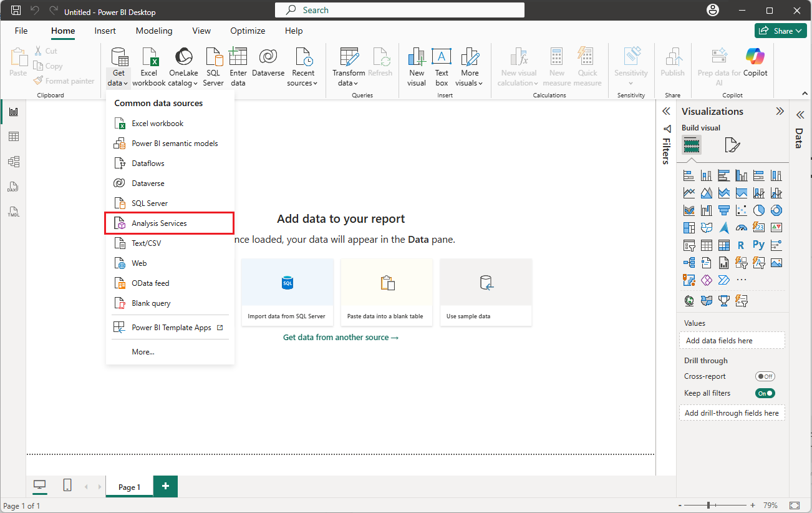The height and width of the screenshot is (513, 812).
Task: Click the Save icon in title bar
Action: (16, 11)
